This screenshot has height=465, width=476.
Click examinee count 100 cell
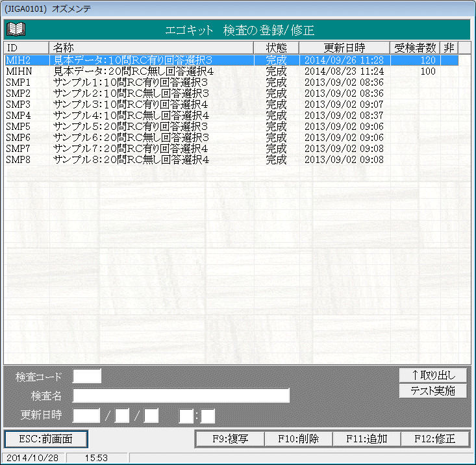click(x=428, y=71)
